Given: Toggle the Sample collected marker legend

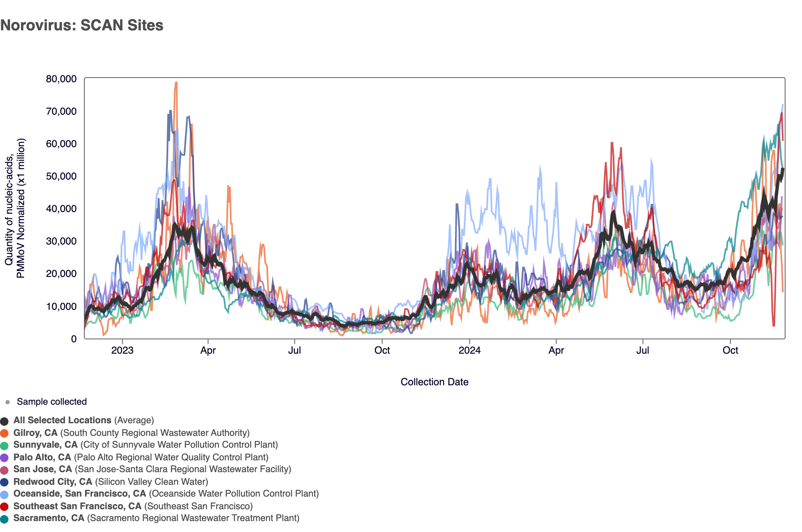Looking at the screenshot, I should tap(51, 402).
